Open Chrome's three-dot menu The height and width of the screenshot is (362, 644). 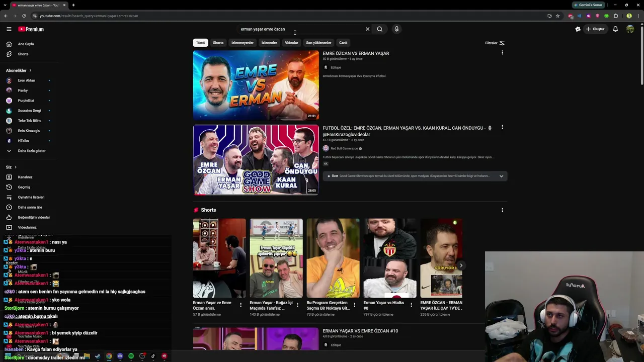point(637,16)
